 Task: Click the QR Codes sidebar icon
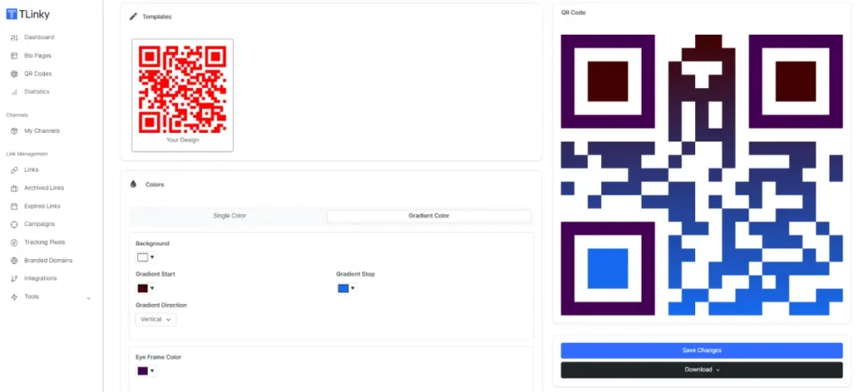tap(14, 75)
